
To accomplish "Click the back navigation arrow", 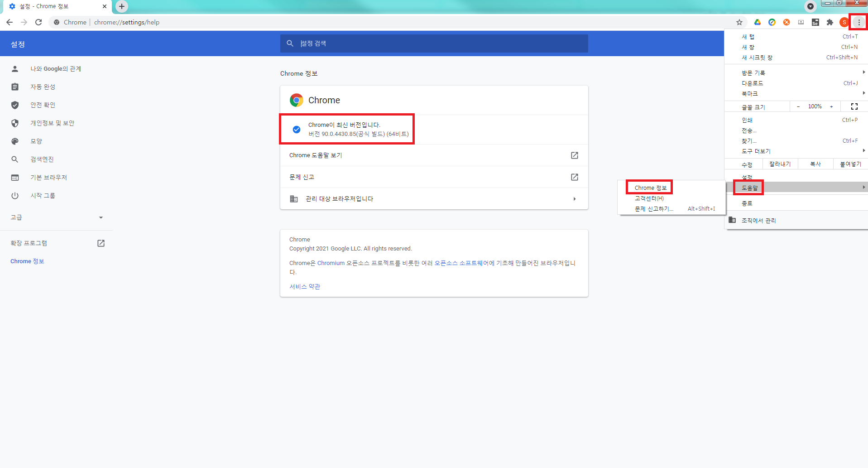I will (10, 22).
